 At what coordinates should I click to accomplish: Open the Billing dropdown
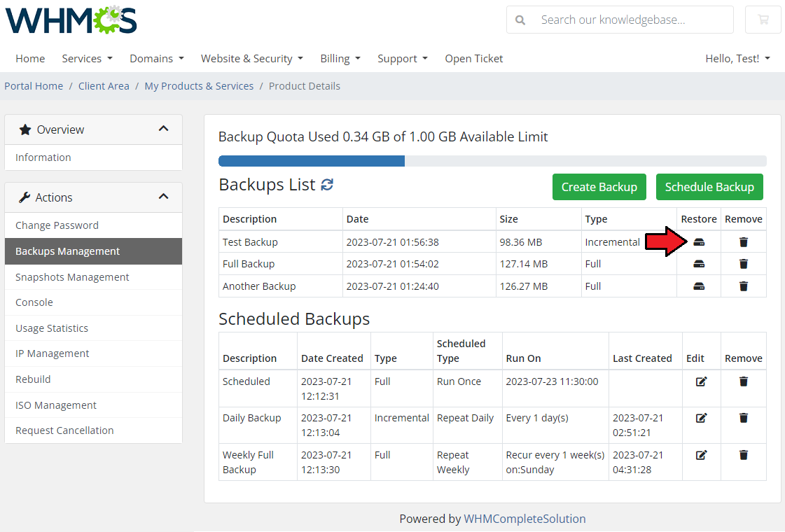click(x=340, y=59)
